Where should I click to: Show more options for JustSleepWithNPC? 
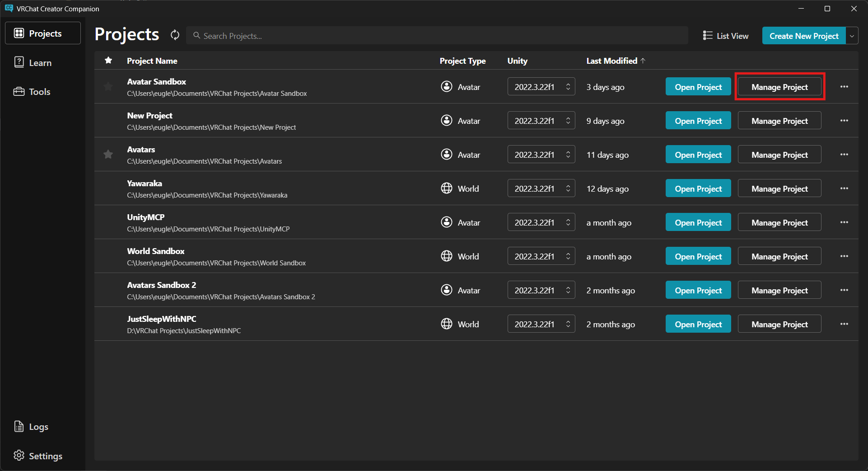pos(844,324)
